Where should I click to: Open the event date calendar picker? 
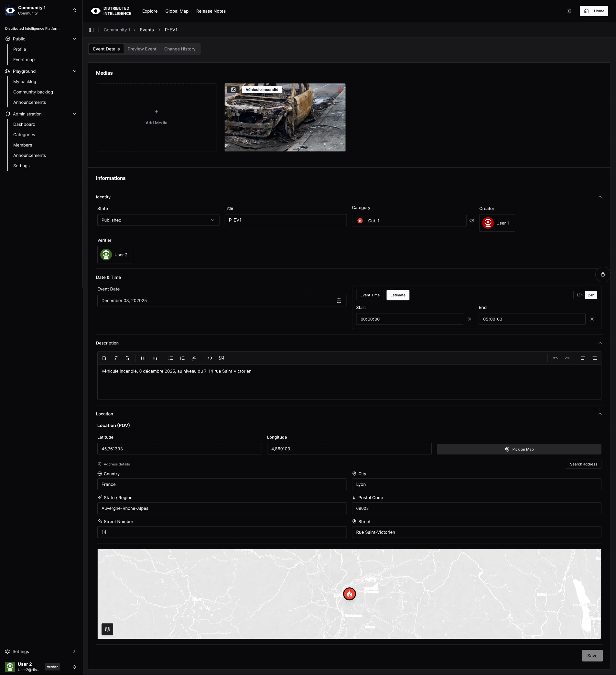[339, 301]
